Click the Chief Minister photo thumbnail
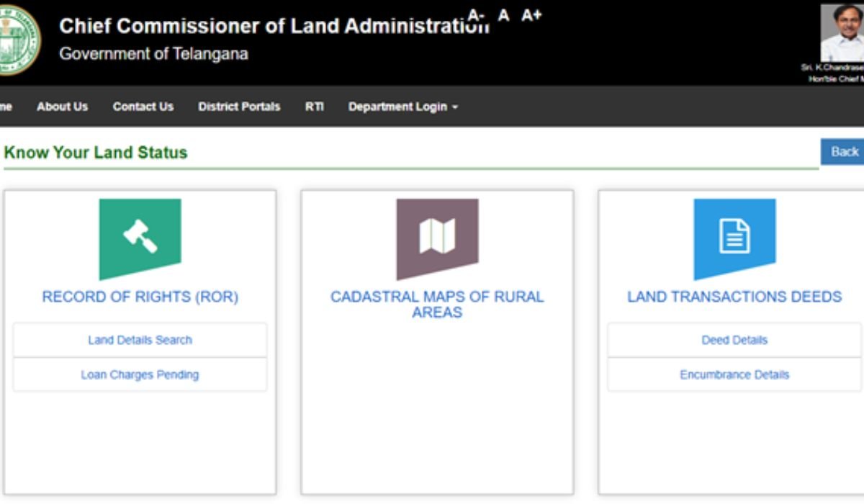Image resolution: width=864 pixels, height=504 pixels. (842, 34)
